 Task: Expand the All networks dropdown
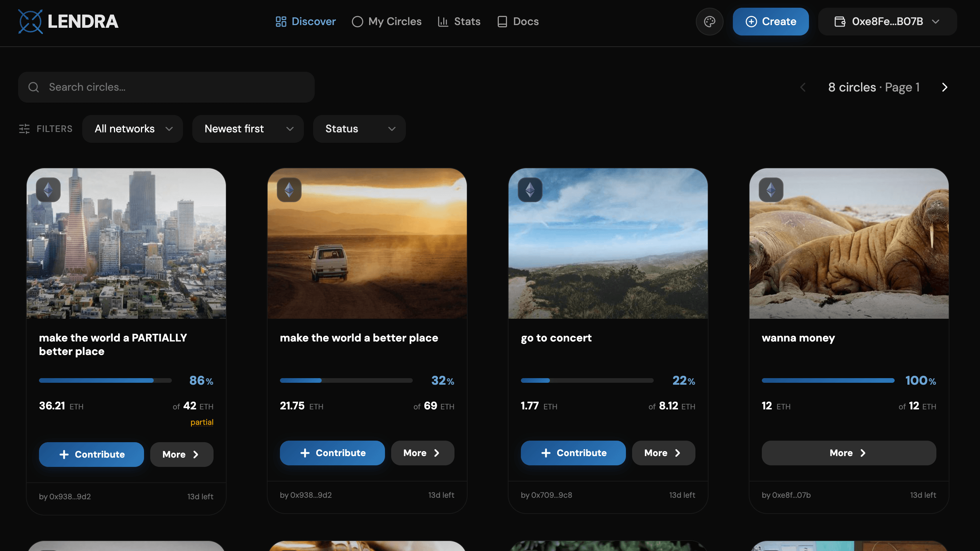click(132, 129)
